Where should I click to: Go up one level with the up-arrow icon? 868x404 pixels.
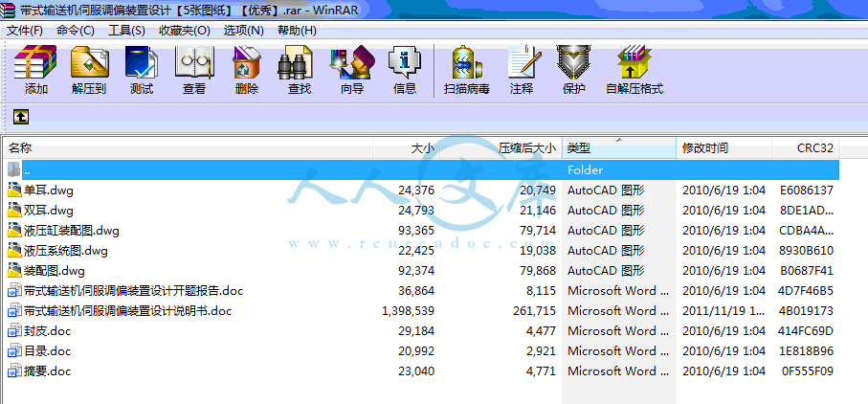pos(20,116)
